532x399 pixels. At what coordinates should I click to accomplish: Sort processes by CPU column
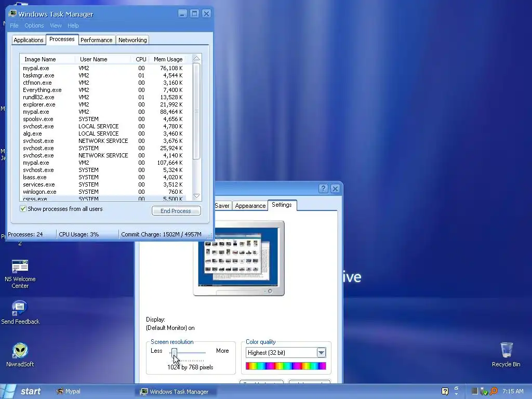(x=140, y=59)
